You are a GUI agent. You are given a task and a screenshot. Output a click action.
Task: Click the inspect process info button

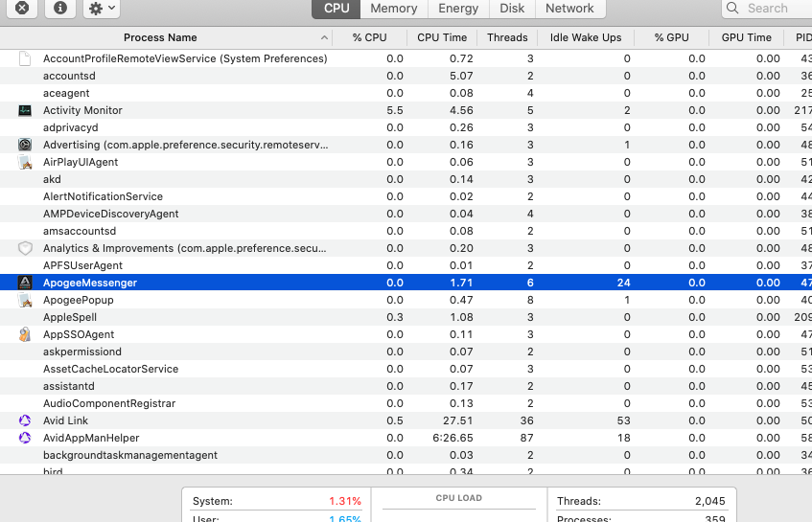click(60, 8)
